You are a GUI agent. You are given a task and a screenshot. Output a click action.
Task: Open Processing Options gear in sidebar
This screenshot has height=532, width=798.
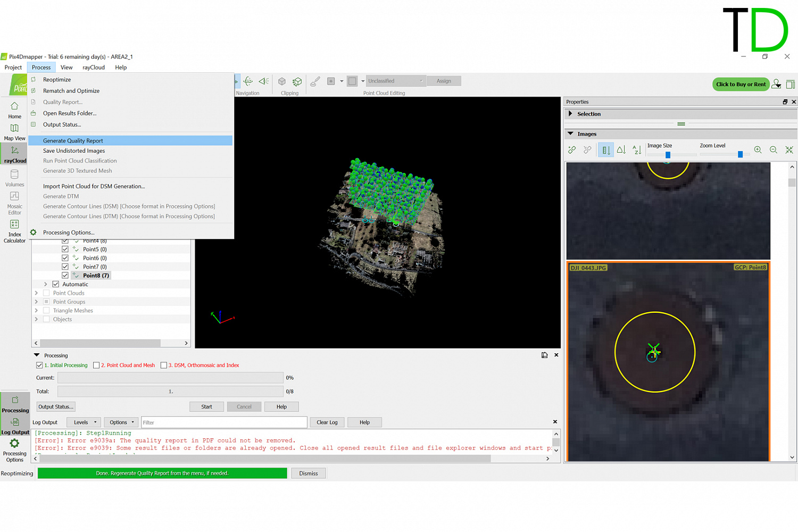[x=14, y=444]
